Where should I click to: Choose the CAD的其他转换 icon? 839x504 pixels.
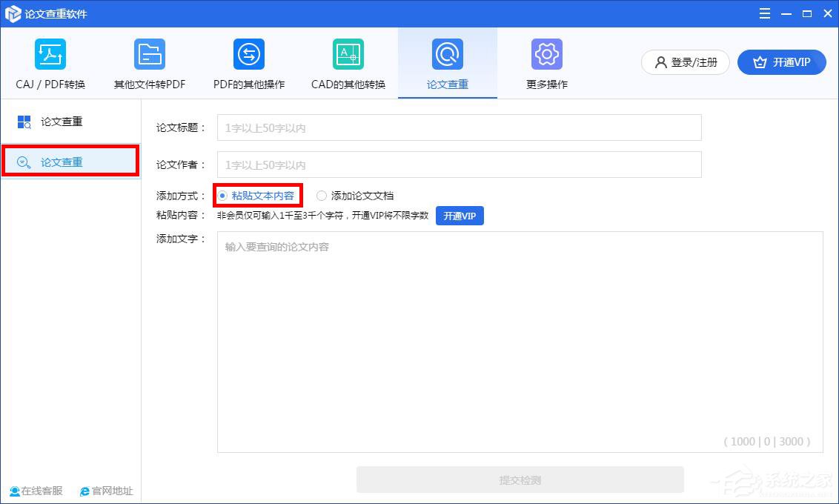click(348, 54)
